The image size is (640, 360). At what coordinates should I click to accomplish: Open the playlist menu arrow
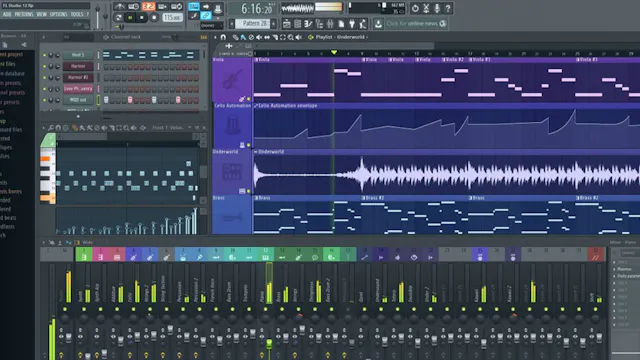point(216,37)
